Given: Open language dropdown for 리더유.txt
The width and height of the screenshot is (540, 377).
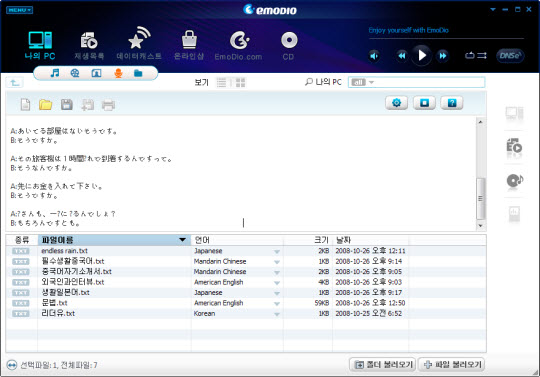Looking at the screenshot, I should point(277,314).
